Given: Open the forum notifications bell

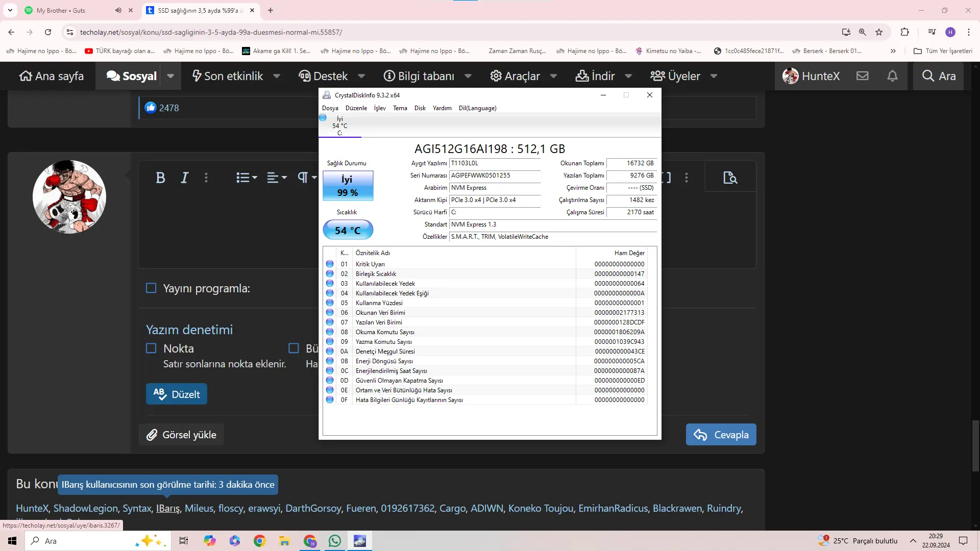Looking at the screenshot, I should [892, 76].
